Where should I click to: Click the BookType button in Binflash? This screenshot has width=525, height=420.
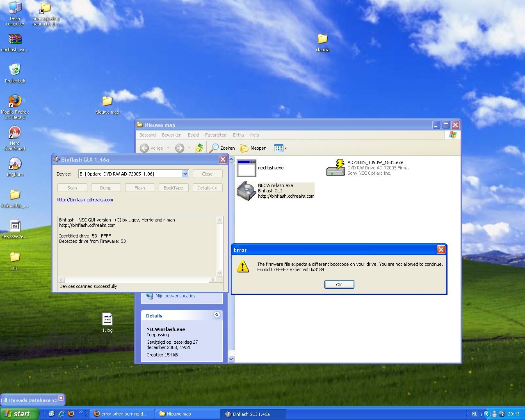pos(173,188)
